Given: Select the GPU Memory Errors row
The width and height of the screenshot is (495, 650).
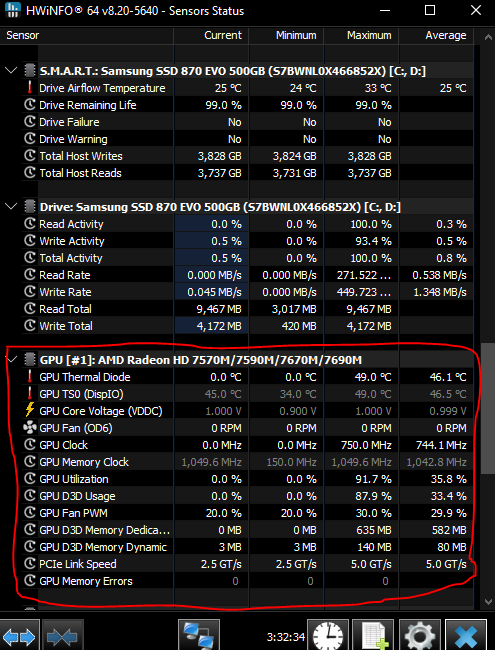Looking at the screenshot, I should (248, 581).
